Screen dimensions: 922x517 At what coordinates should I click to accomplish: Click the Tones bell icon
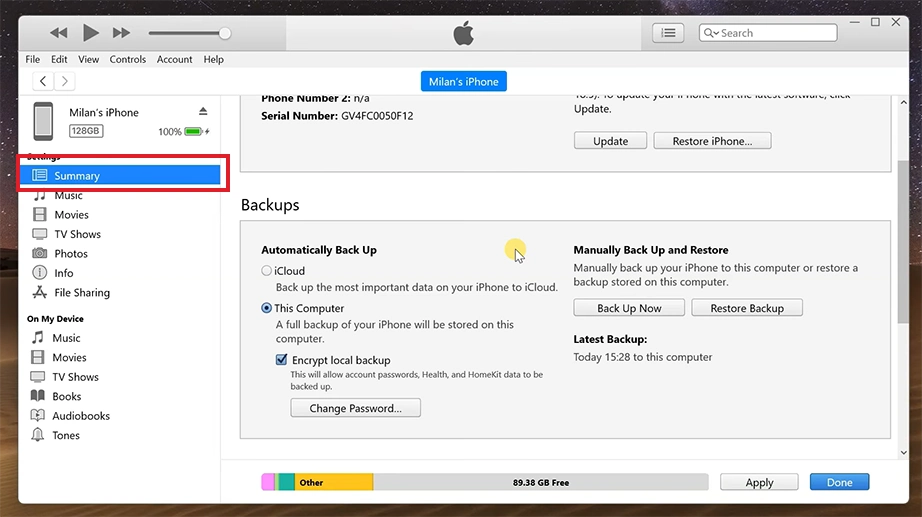pyautogui.click(x=38, y=434)
